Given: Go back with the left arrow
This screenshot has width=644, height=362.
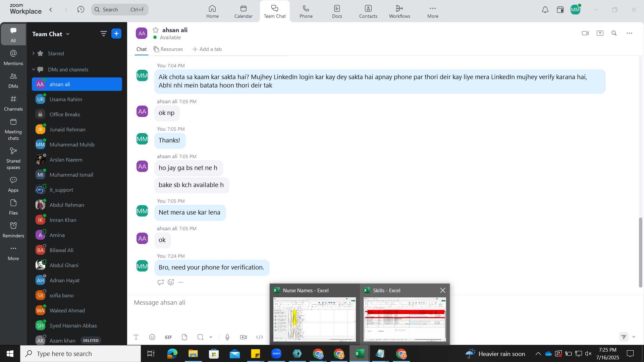Looking at the screenshot, I should [51, 9].
